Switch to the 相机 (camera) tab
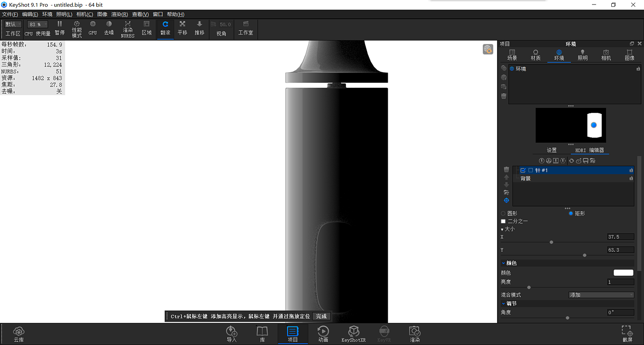This screenshot has height=345, width=644. tap(606, 55)
